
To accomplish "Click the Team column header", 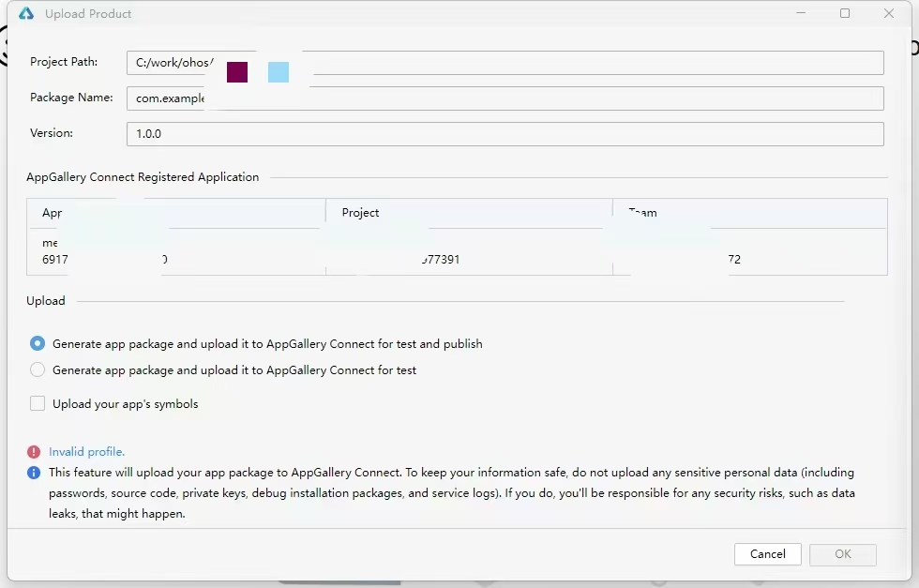I will (x=750, y=213).
